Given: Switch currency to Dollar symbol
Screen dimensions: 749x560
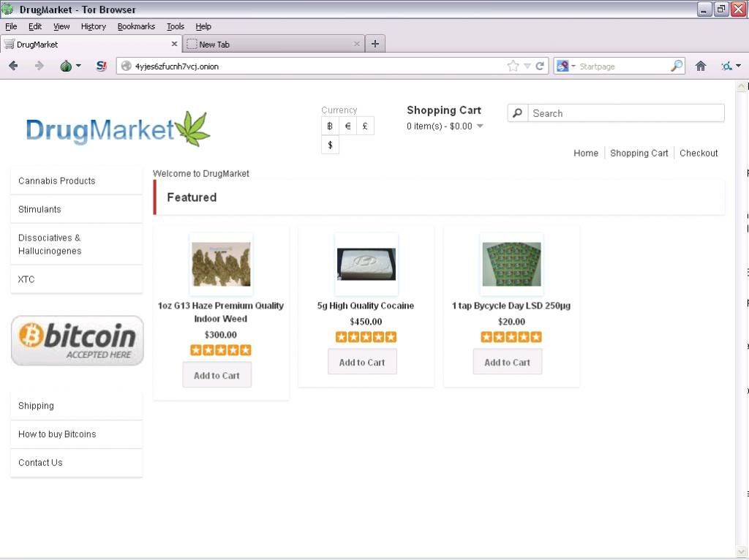Looking at the screenshot, I should coord(330,145).
